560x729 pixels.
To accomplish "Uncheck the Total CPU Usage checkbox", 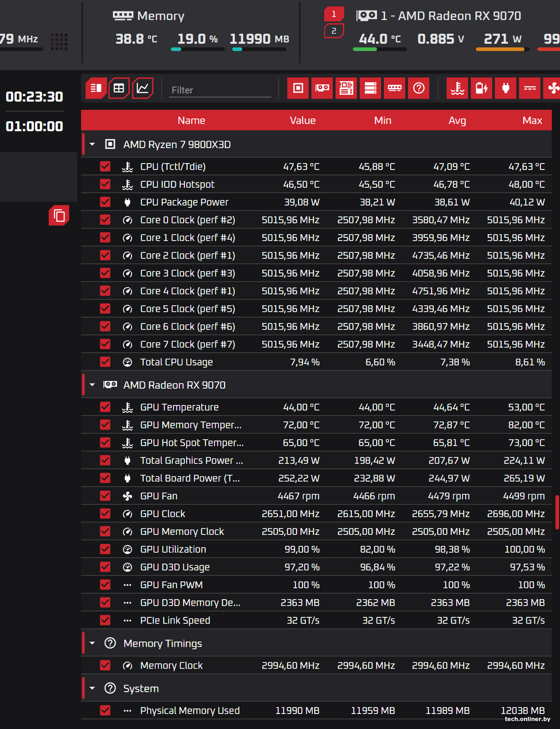I will [x=105, y=361].
